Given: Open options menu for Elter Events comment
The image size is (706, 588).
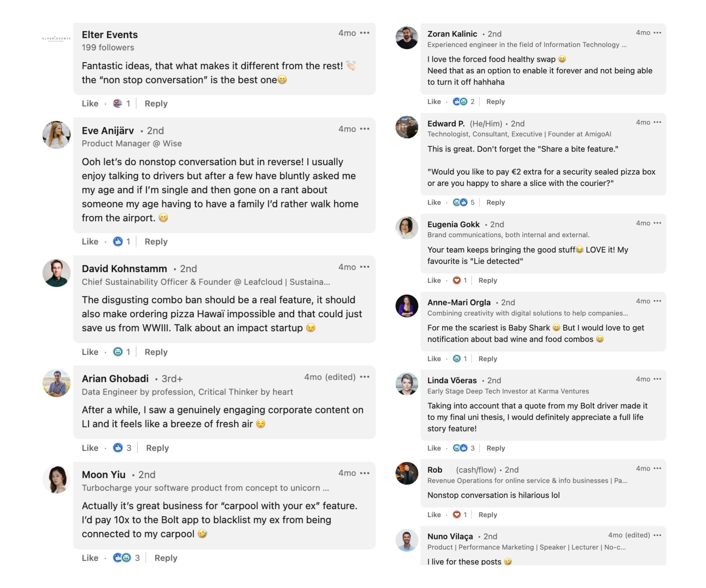Looking at the screenshot, I should click(x=364, y=33).
